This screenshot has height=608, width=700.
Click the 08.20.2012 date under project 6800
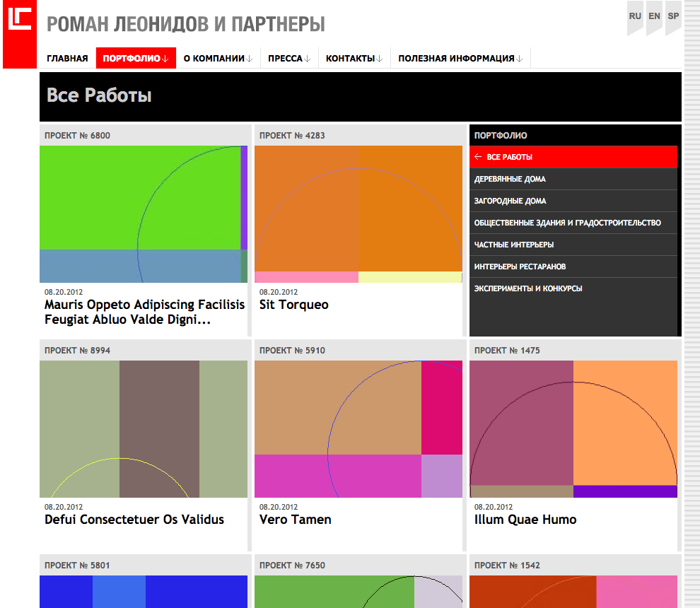click(x=64, y=292)
